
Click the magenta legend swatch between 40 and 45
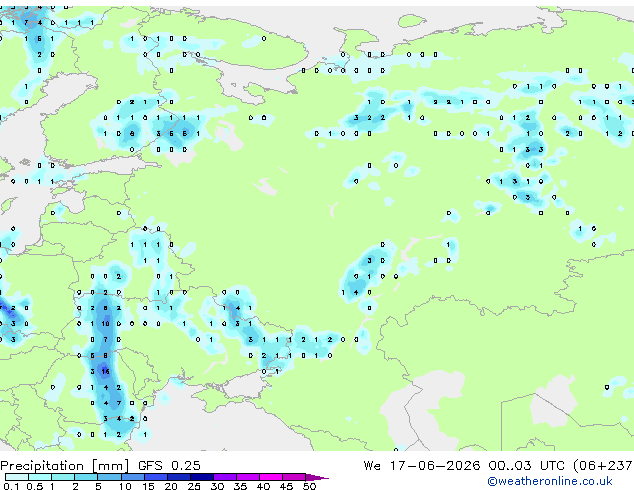(x=271, y=477)
